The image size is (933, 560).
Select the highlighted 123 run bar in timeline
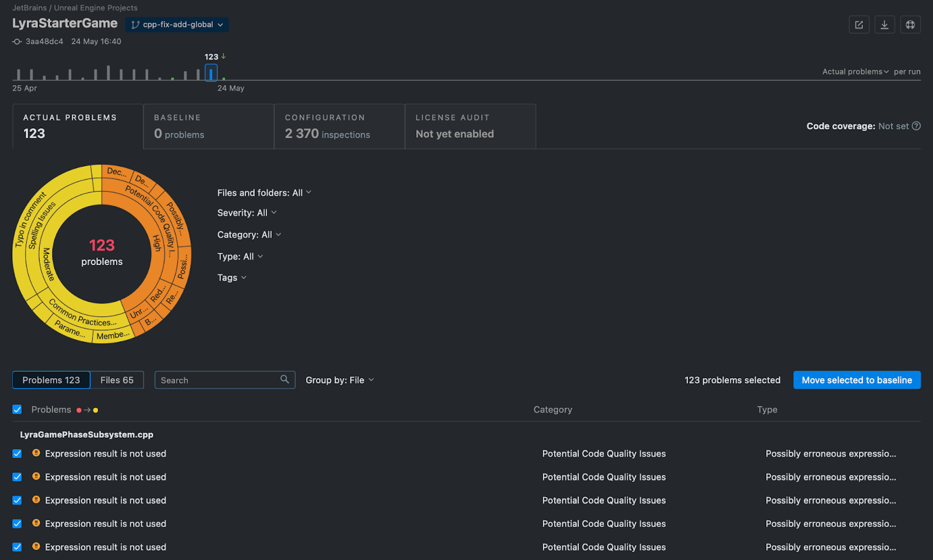tap(211, 73)
